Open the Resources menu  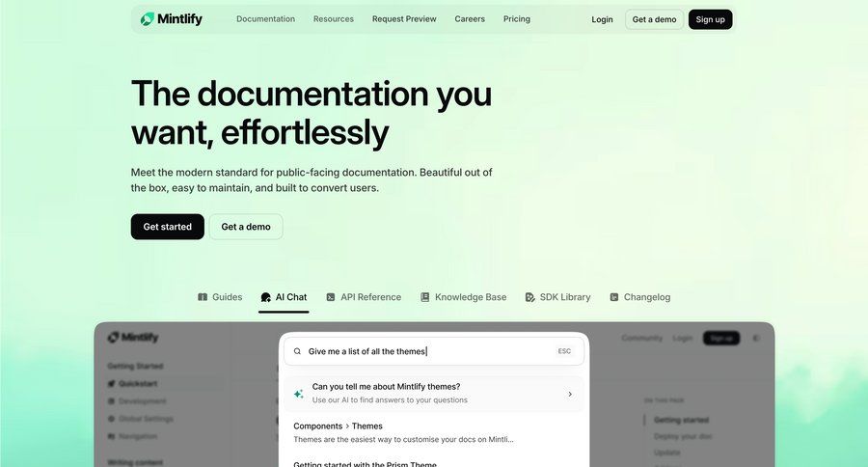334,19
